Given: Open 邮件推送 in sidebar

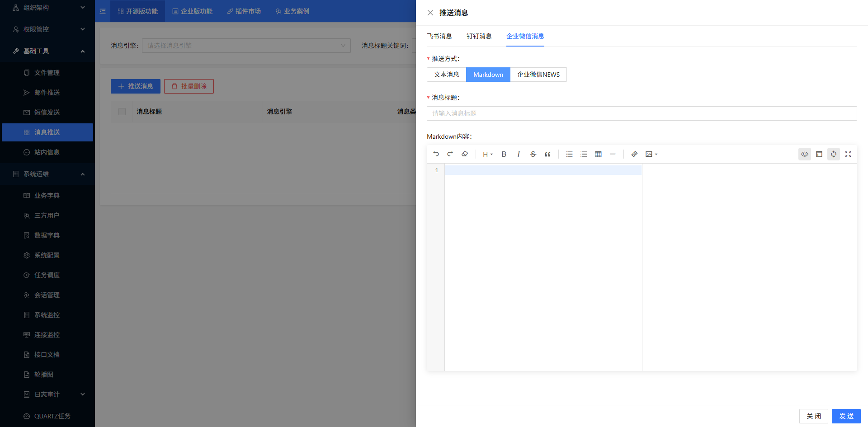Looking at the screenshot, I should point(47,93).
